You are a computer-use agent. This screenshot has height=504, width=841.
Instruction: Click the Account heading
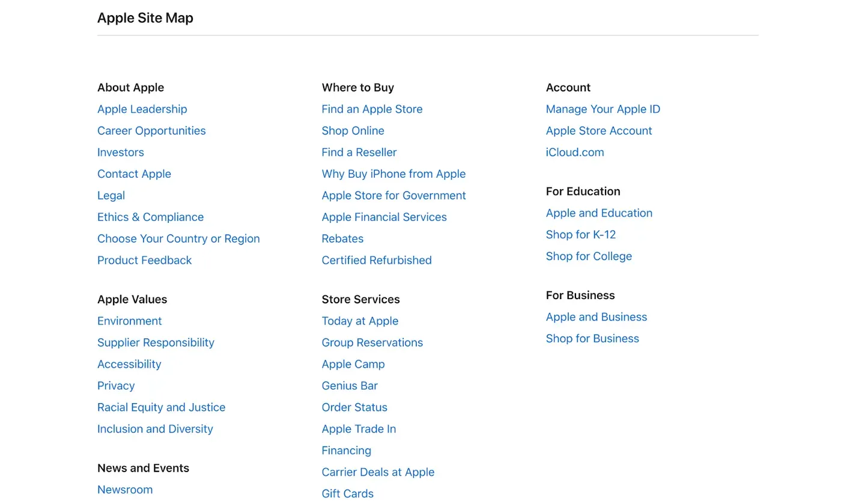click(568, 87)
